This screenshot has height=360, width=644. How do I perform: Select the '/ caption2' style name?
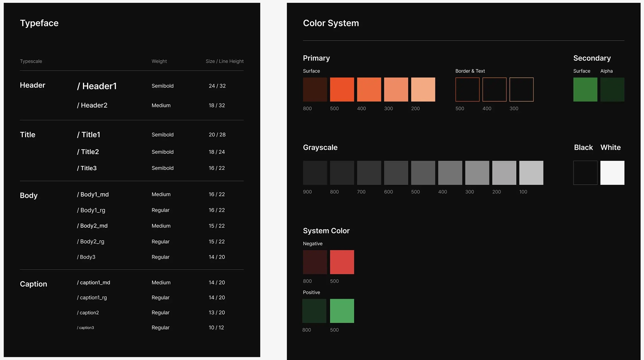[x=88, y=312]
